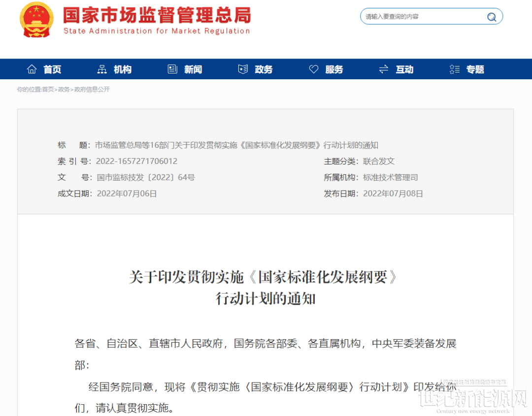Select the 服务 navigation label
The image size is (532, 416).
point(334,69)
